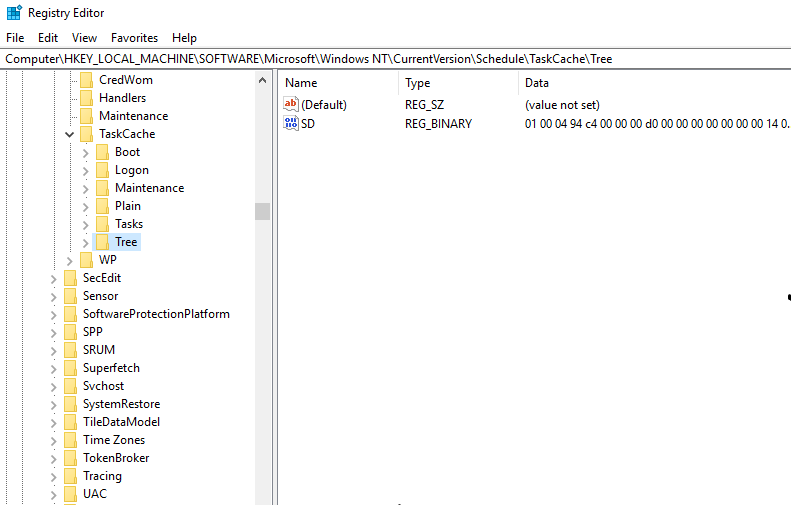The width and height of the screenshot is (791, 505).
Task: Expand the Tasks subkey arrow
Action: (x=85, y=224)
